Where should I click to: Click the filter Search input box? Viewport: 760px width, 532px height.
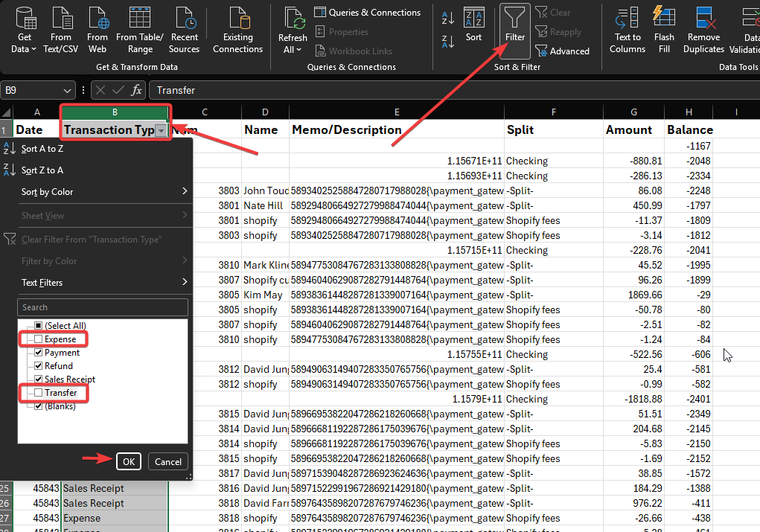[103, 307]
